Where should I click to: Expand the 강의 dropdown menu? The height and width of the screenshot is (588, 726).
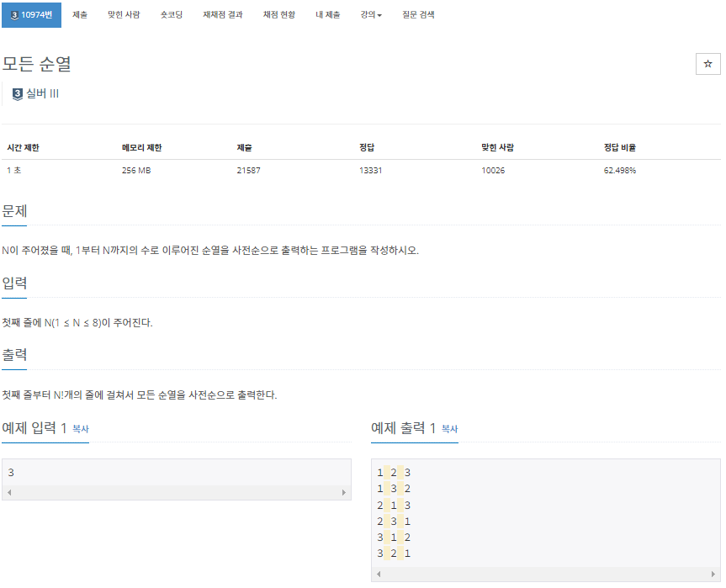coord(371,15)
